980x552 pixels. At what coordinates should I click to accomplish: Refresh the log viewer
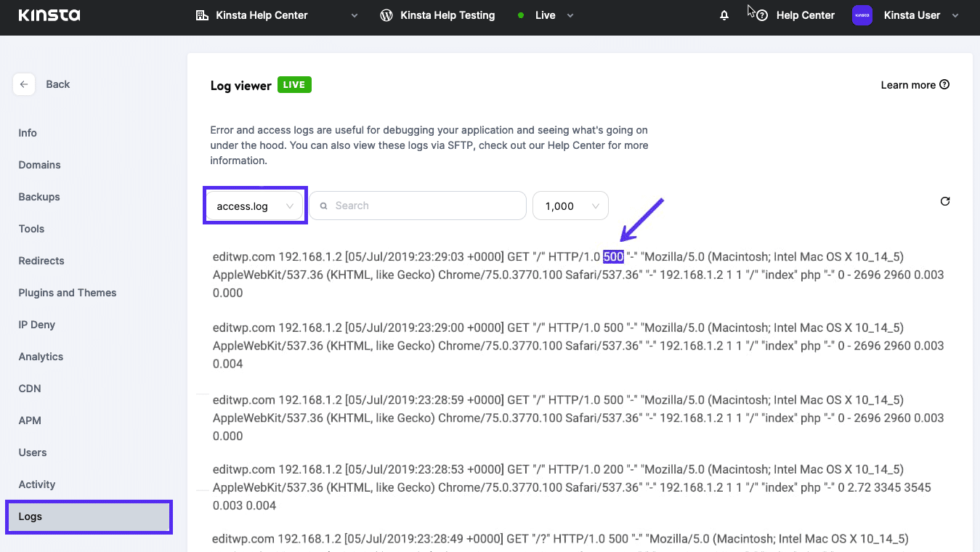(x=944, y=201)
